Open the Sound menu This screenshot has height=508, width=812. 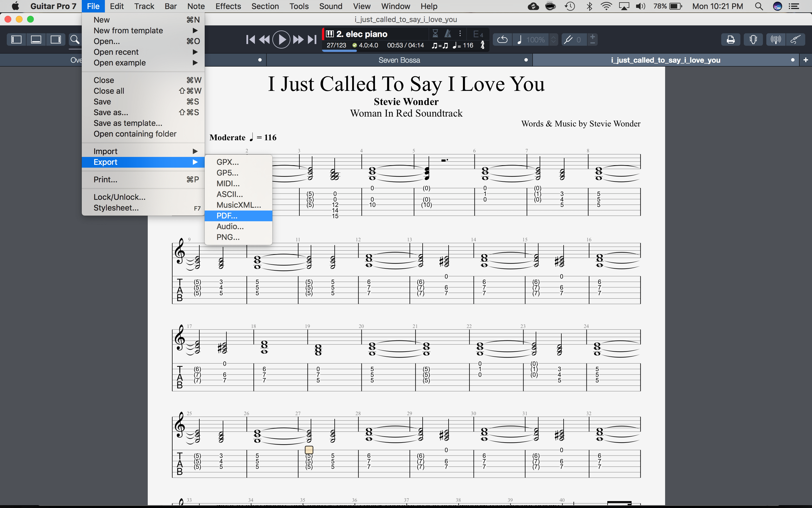330,6
